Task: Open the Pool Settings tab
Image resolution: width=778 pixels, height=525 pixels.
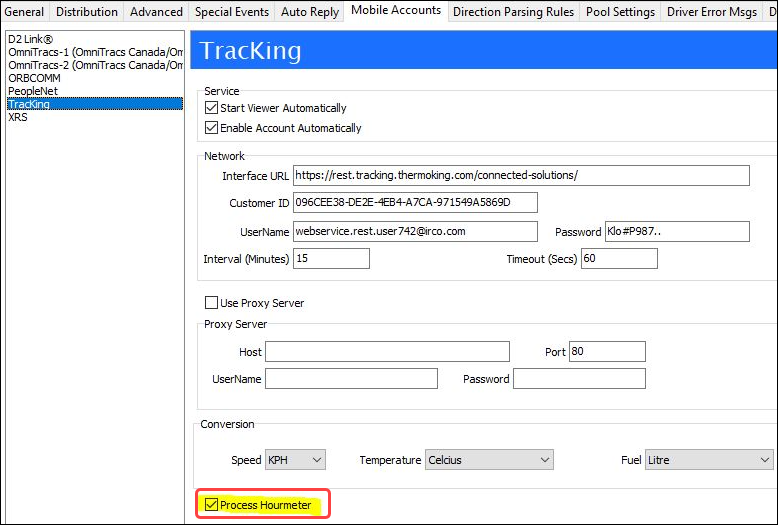Action: pos(620,12)
